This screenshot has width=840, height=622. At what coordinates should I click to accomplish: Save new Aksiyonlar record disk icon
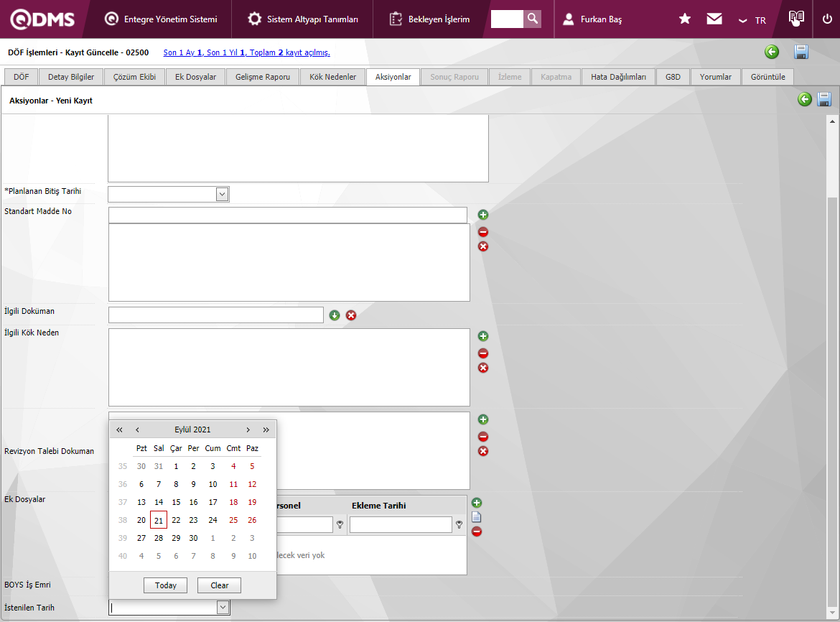824,99
